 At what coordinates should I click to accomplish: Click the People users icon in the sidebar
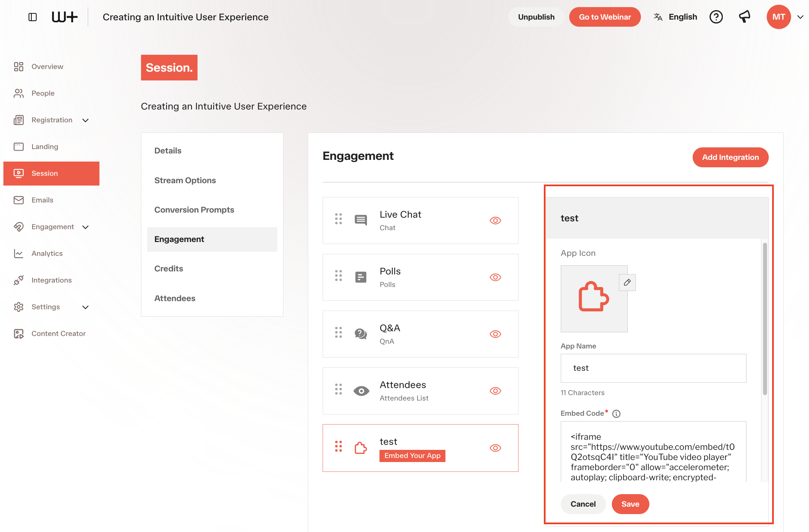click(18, 93)
